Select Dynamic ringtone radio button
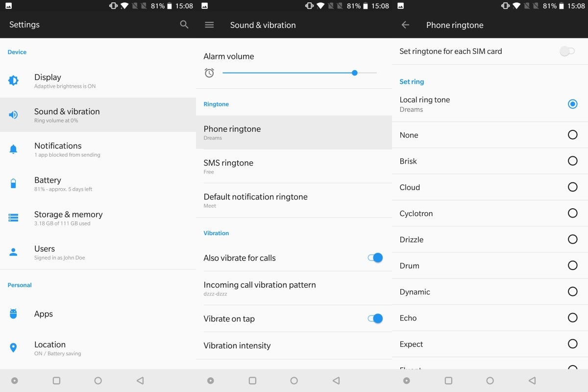This screenshot has height=392, width=588. [572, 292]
